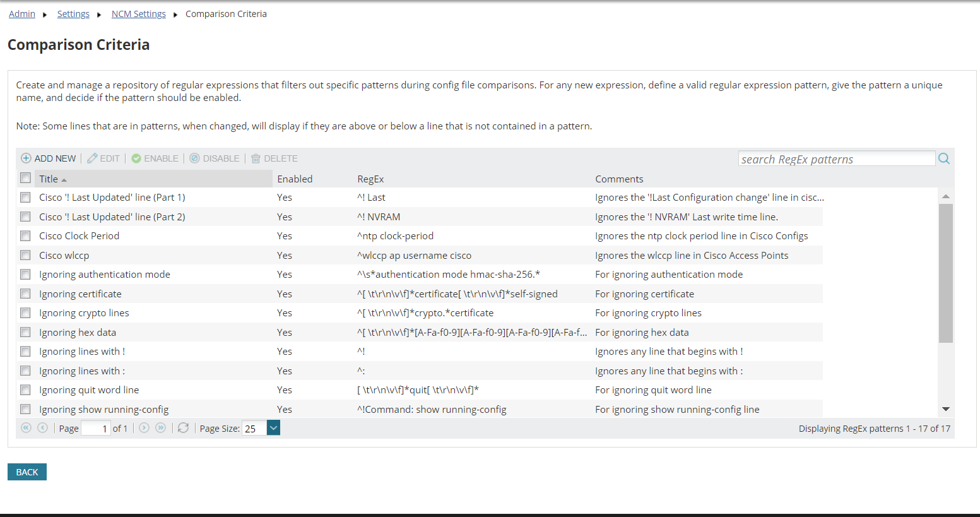The width and height of the screenshot is (980, 517).
Task: Click the search magnifier icon
Action: [x=944, y=158]
